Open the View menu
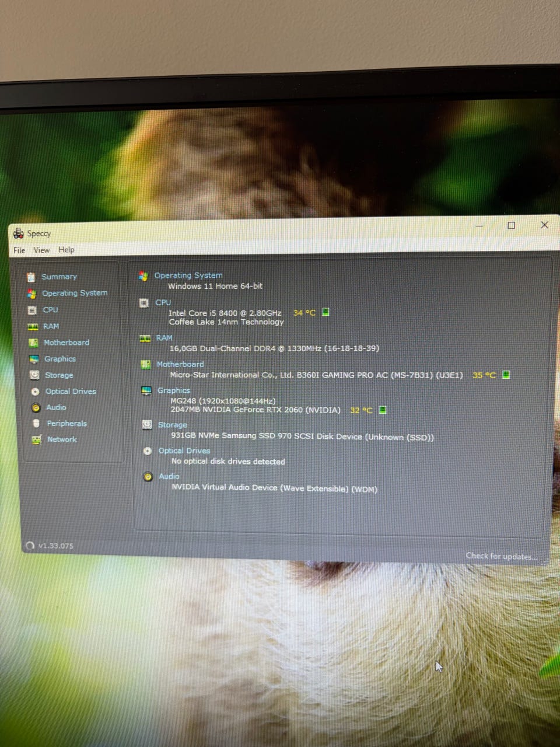 pos(41,250)
